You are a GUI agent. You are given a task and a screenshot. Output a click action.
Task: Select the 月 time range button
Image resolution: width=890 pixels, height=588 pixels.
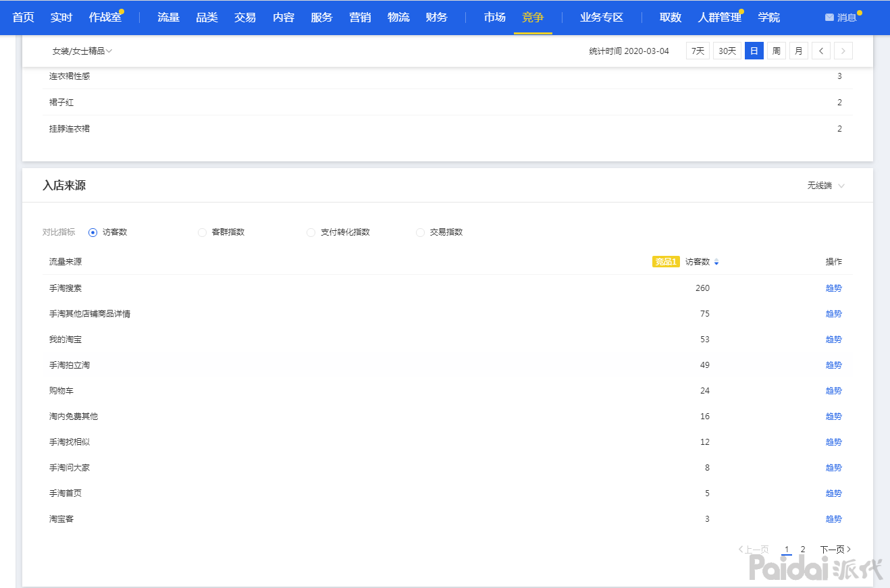click(x=799, y=51)
